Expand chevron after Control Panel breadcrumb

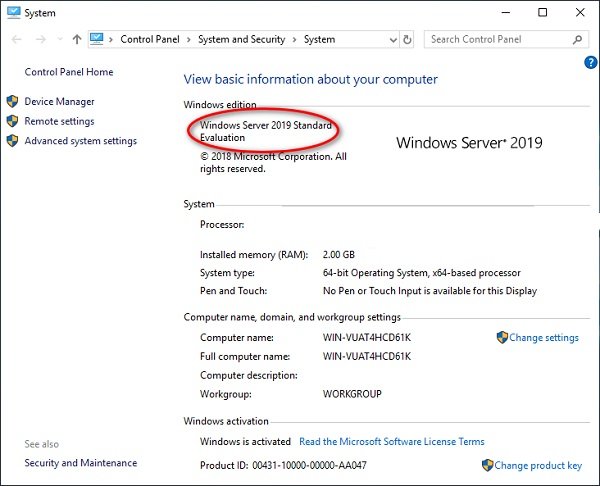189,39
